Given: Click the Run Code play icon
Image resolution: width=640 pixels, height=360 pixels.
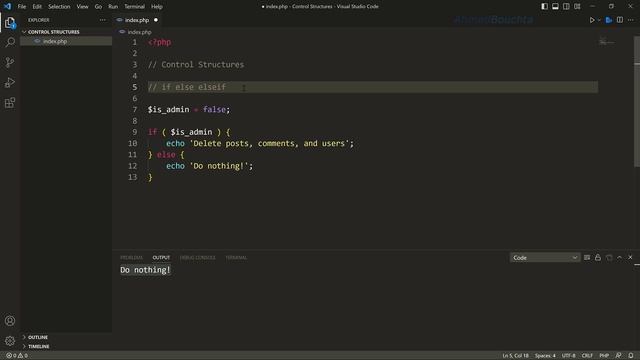Looking at the screenshot, I should 592,20.
